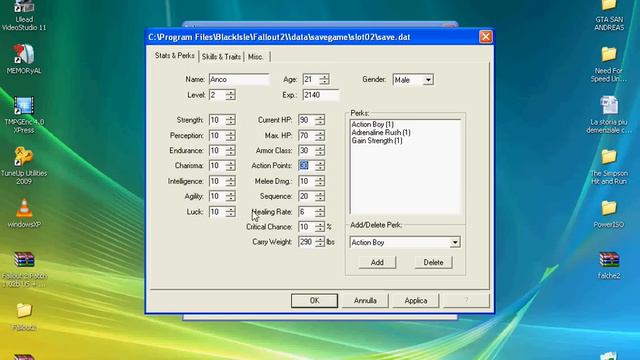Adjust the Age spinner arrows

(324, 79)
